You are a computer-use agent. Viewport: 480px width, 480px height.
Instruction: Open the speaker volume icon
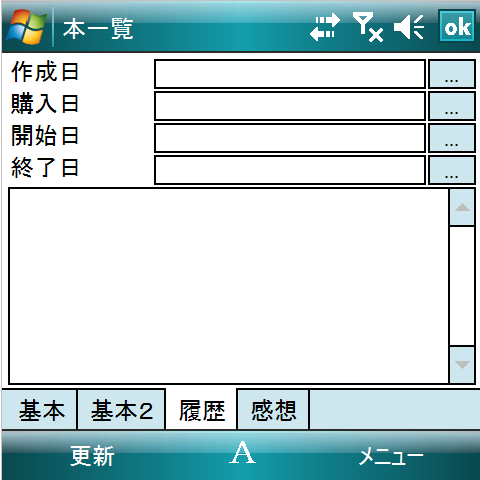coord(409,27)
